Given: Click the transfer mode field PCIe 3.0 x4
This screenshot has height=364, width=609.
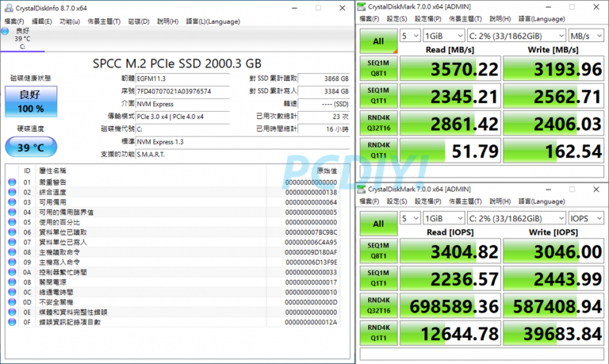Looking at the screenshot, I should pos(182,117).
